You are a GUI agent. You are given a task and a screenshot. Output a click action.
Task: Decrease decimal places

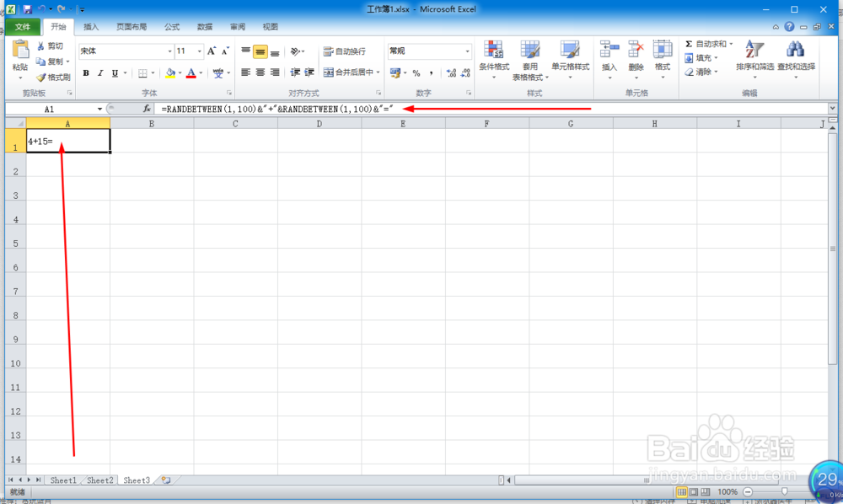click(x=465, y=73)
